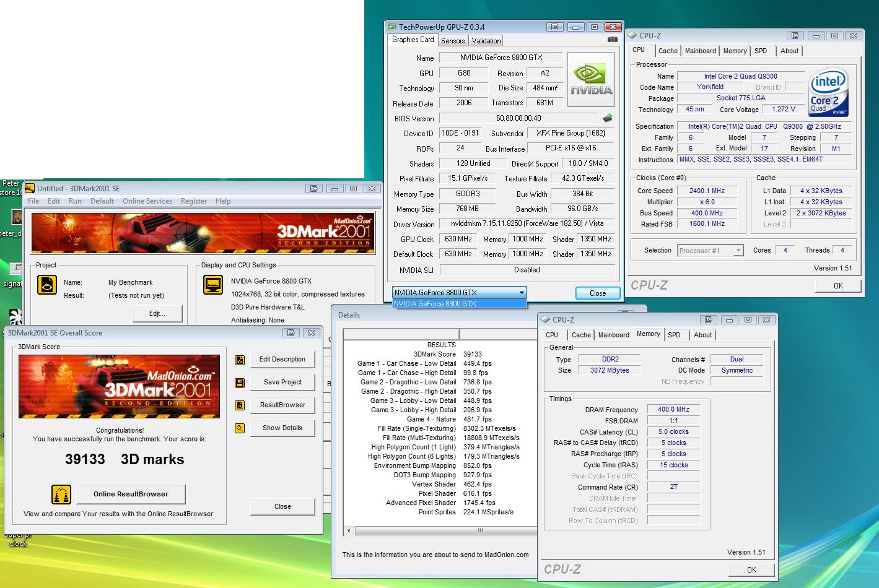879x588 pixels.
Task: Click the extra title button in Overall Score window
Action: [291, 332]
